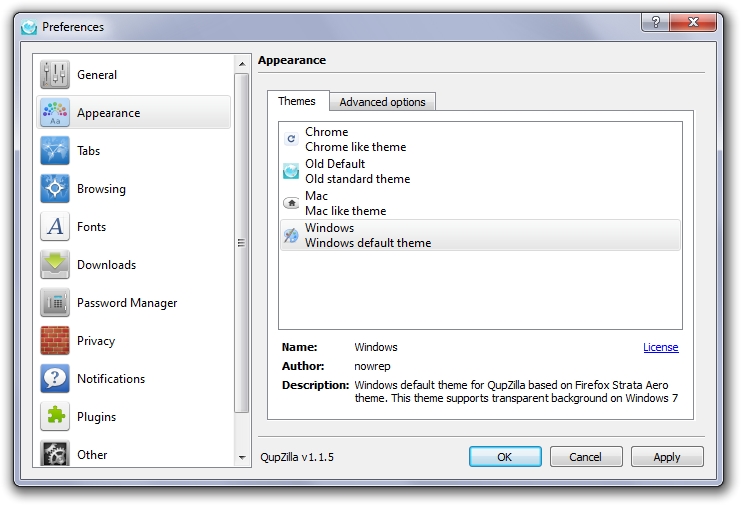The image size is (741, 506).
Task: Click the sidebar scrollbar thumb
Action: pyautogui.click(x=241, y=243)
